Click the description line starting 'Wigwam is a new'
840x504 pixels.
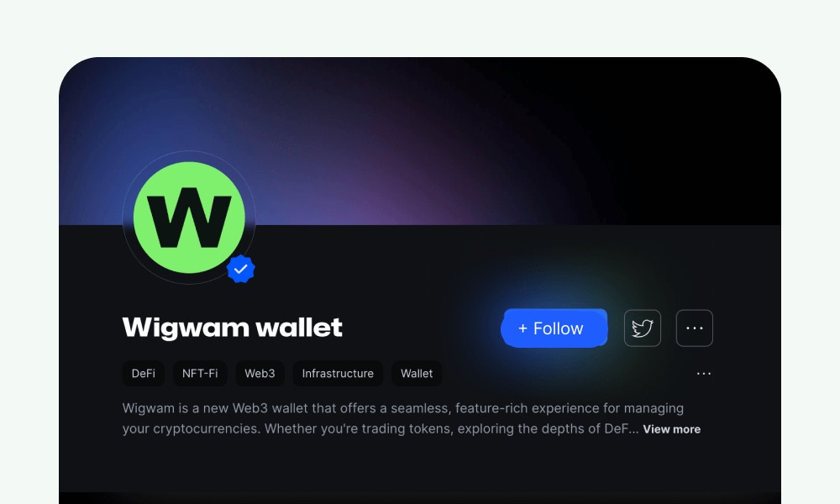pos(403,408)
